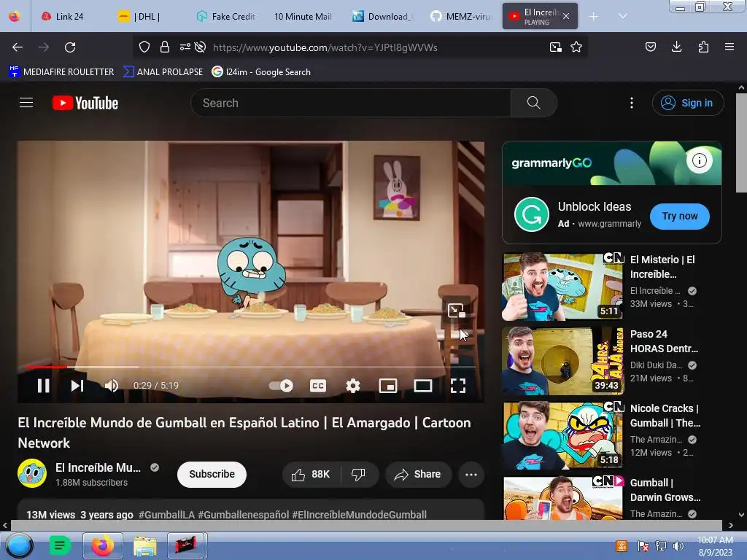Enable miniplayer mode
The width and height of the screenshot is (747, 560).
coord(388,386)
